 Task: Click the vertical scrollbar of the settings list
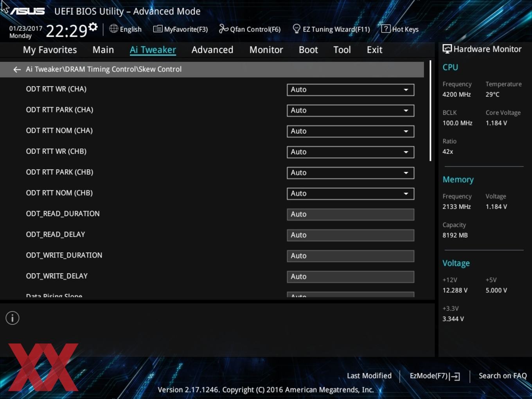pyautogui.click(x=430, y=111)
